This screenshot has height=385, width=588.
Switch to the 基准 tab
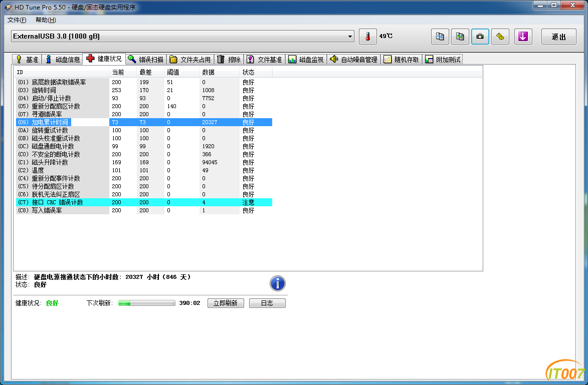(28, 60)
